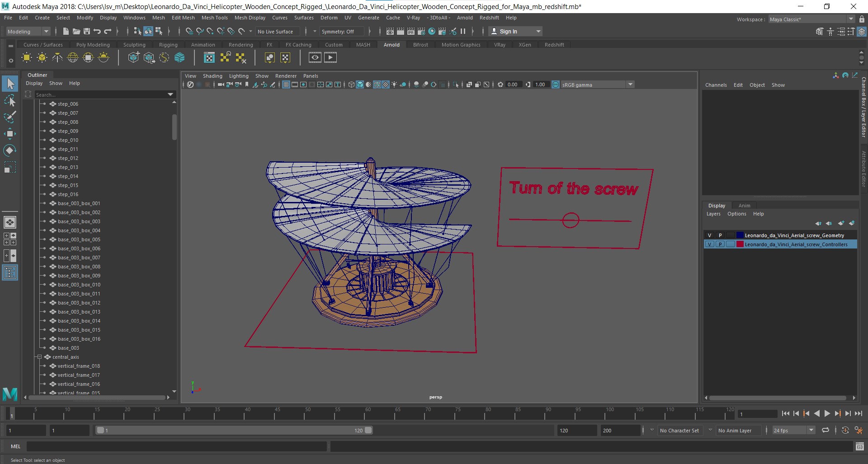Switch to the Rigging shelf tab
The image size is (868, 464).
point(168,45)
